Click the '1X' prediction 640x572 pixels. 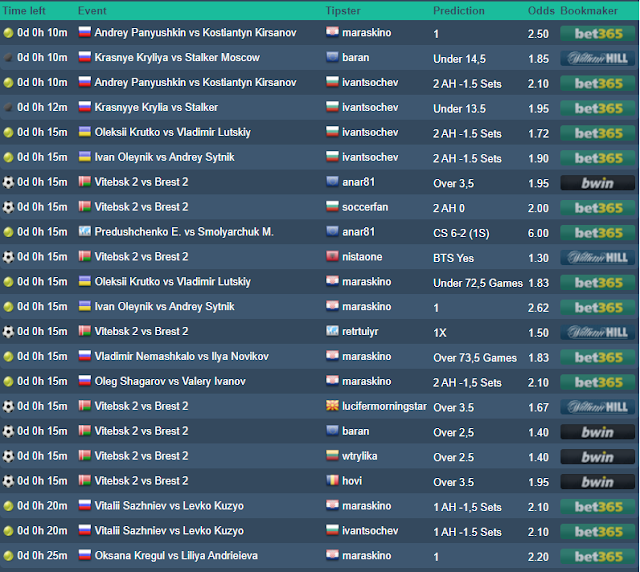click(x=440, y=333)
